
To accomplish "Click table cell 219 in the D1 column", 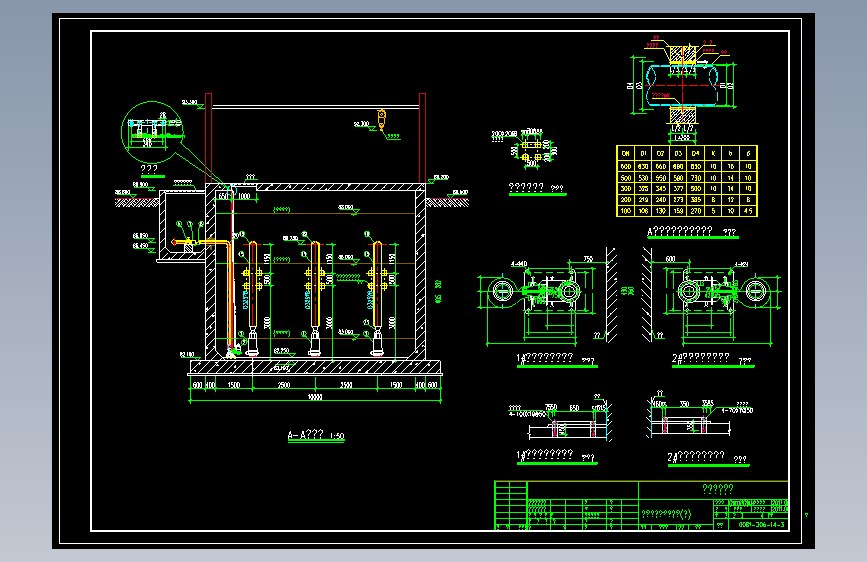I will [643, 200].
